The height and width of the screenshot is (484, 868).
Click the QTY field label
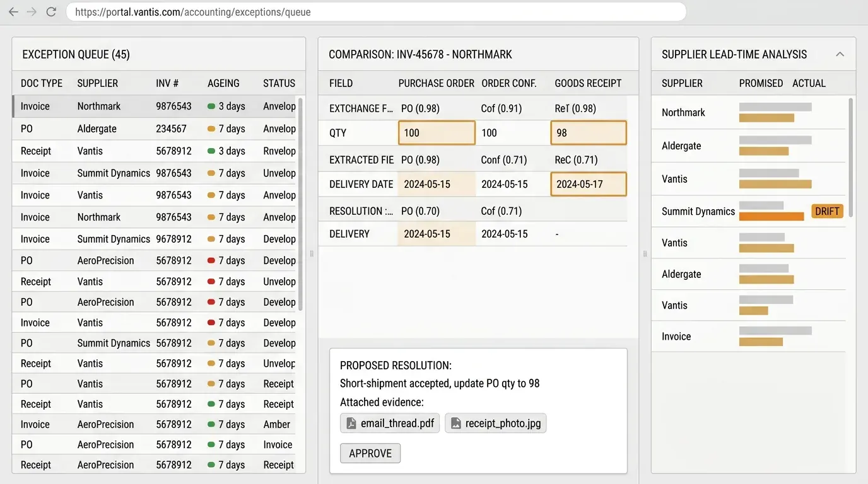[x=337, y=133]
